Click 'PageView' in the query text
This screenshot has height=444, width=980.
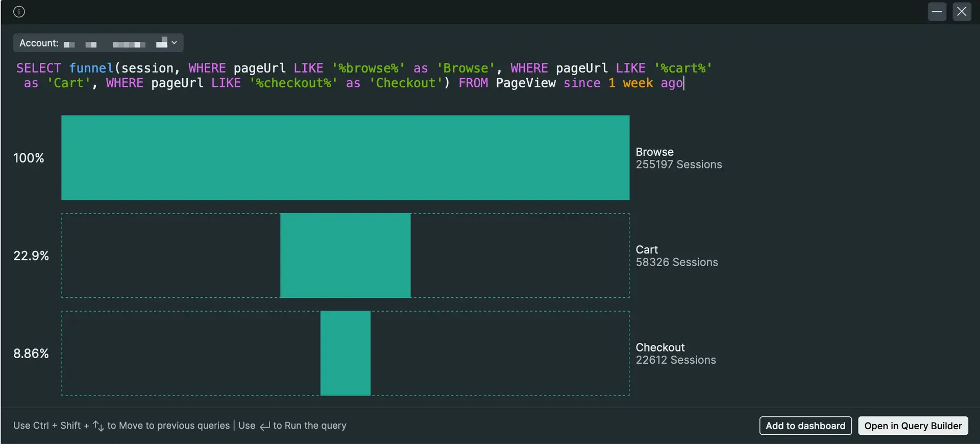pos(525,83)
